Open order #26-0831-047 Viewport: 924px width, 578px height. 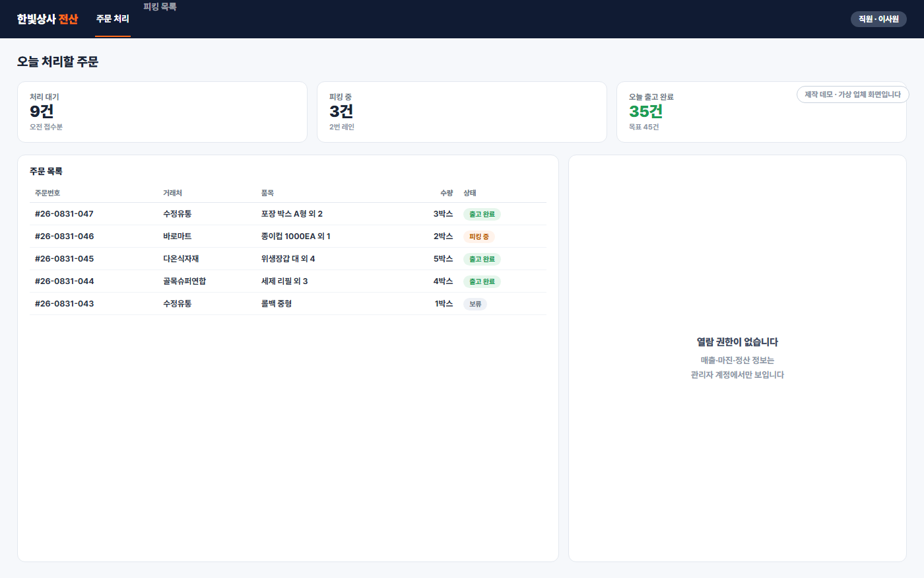(288, 214)
